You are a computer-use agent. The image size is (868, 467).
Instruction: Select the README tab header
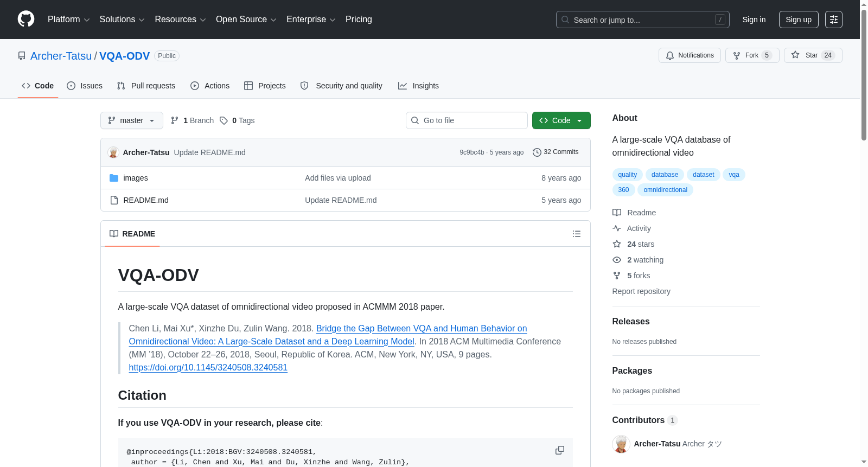tap(132, 234)
